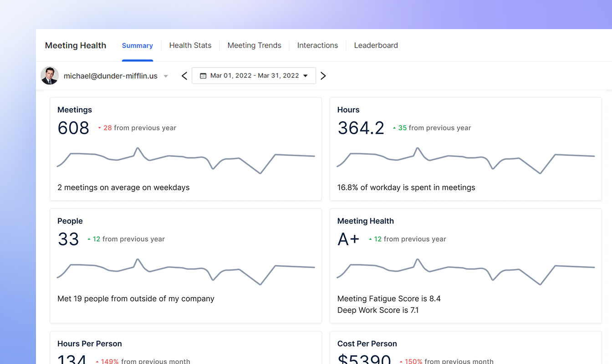The height and width of the screenshot is (364, 612).
Task: Open the Health Stats tab
Action: click(190, 45)
